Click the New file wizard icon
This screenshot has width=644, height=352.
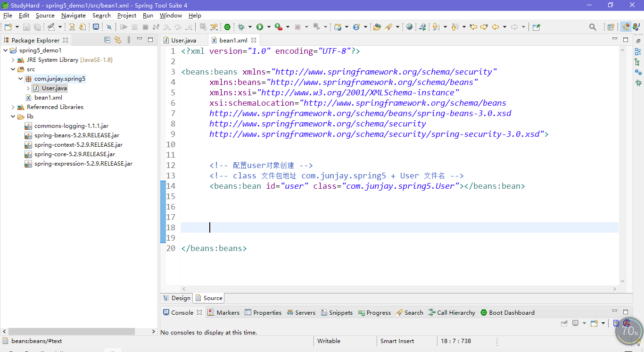coord(8,27)
